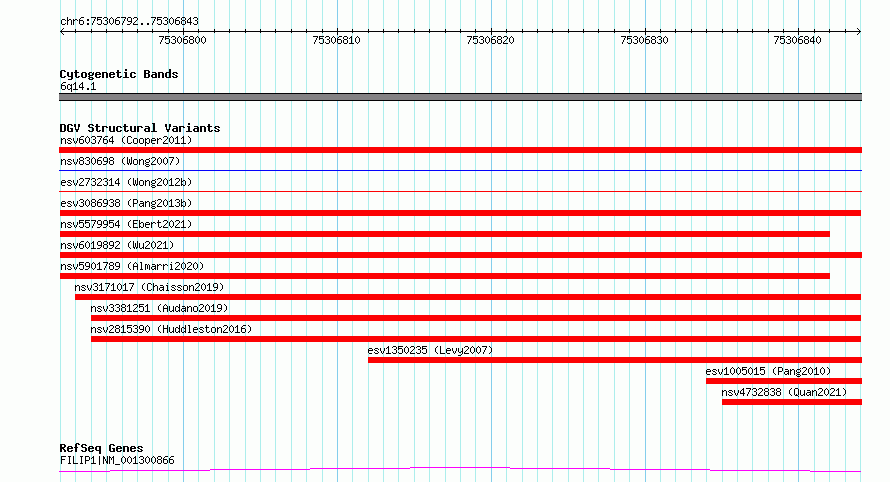Viewport: 890px width, 482px height.
Task: Open nsv3171017 (Chaisson2019) variant label
Action: click(149, 287)
